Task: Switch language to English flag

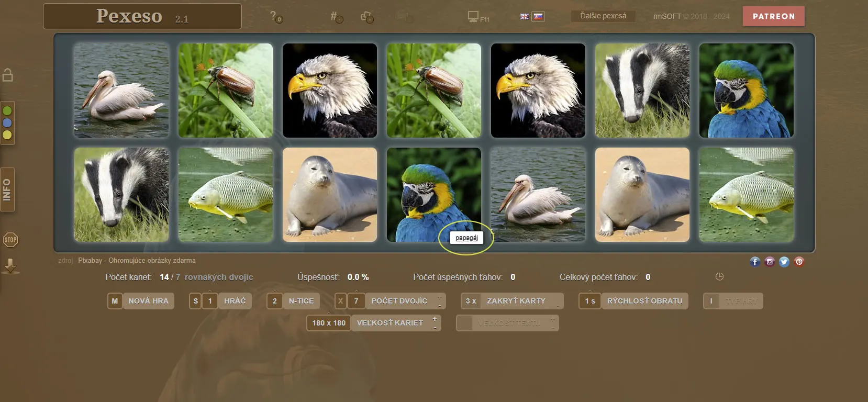Action: pos(524,17)
